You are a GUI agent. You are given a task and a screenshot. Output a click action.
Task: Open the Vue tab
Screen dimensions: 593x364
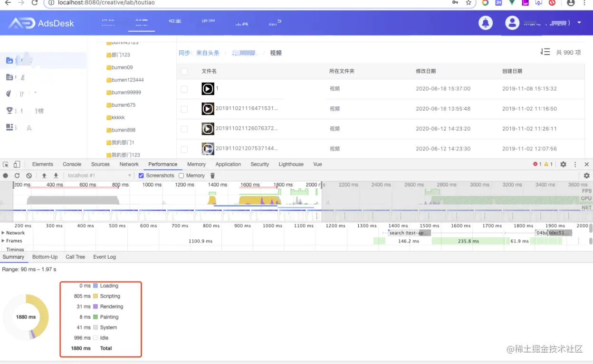317,164
